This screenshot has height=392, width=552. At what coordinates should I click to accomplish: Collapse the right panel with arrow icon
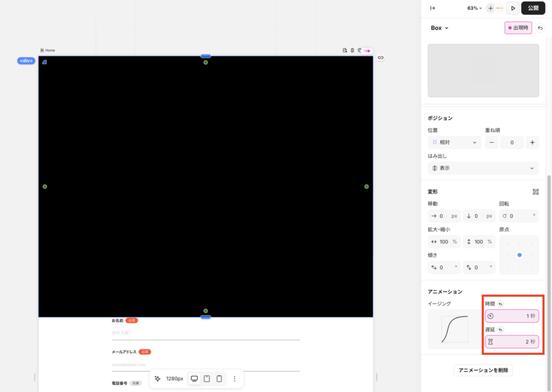(432, 8)
